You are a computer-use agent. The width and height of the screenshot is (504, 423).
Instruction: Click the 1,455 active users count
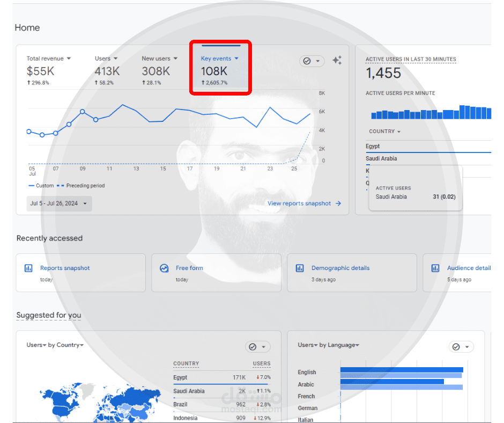click(x=383, y=73)
